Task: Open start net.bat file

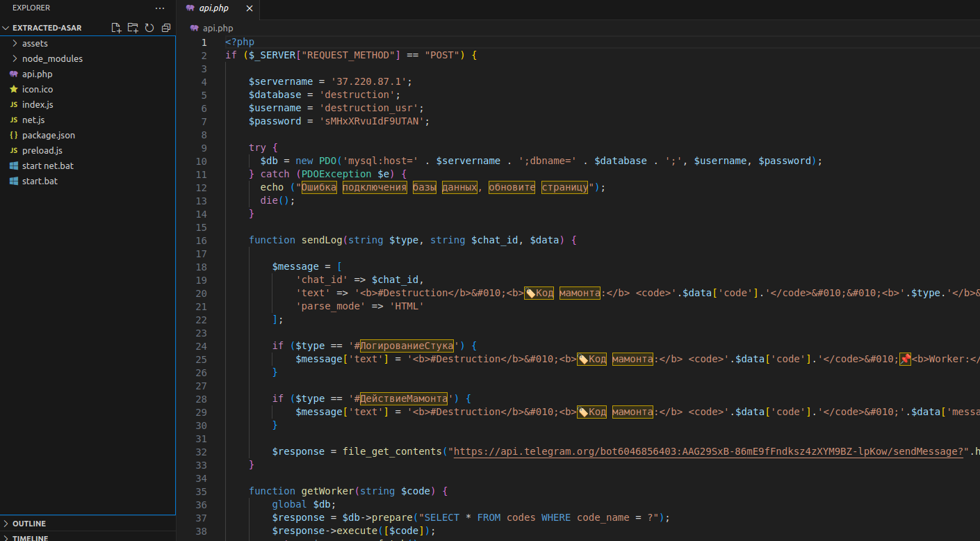Action: [88, 165]
